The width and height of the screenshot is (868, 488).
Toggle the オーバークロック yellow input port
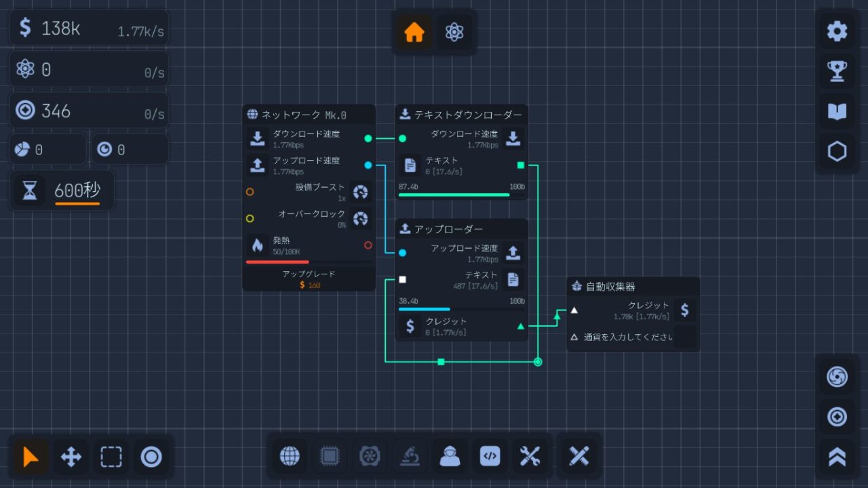(x=250, y=218)
